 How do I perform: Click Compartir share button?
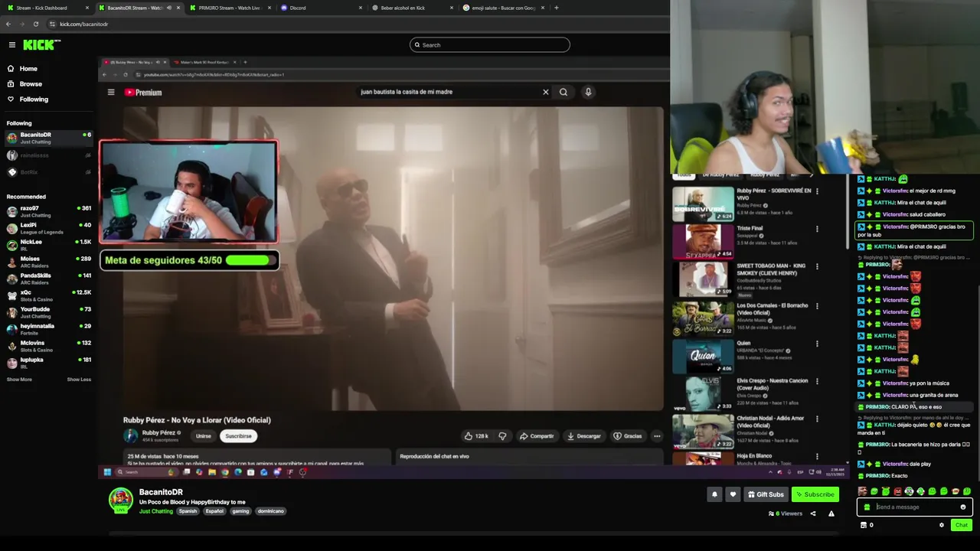537,436
